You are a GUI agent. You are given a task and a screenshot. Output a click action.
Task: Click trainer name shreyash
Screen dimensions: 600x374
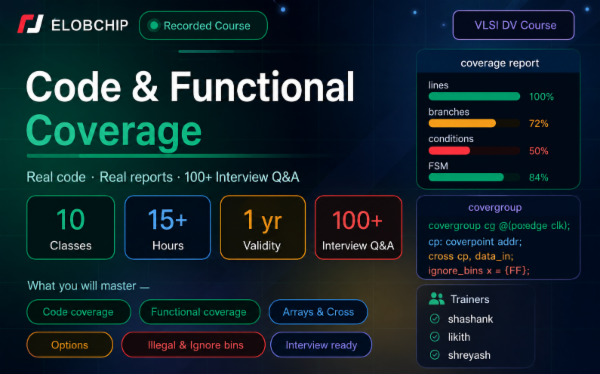(469, 355)
